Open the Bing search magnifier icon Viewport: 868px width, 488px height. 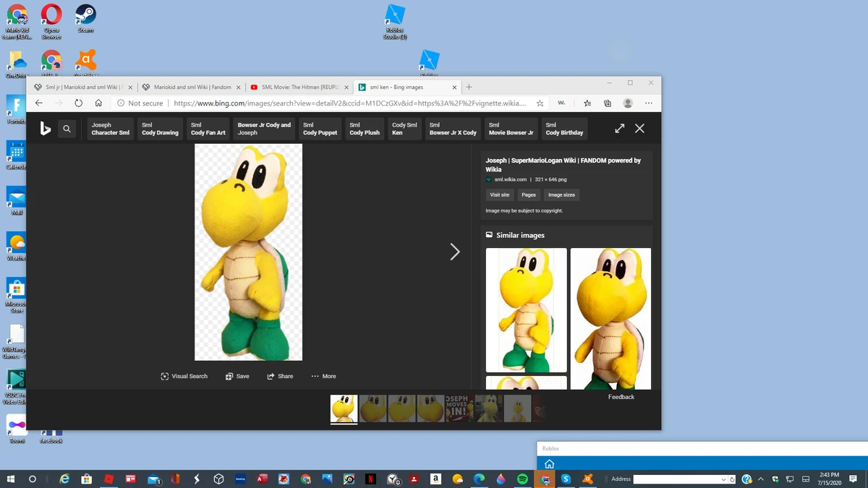coord(67,128)
